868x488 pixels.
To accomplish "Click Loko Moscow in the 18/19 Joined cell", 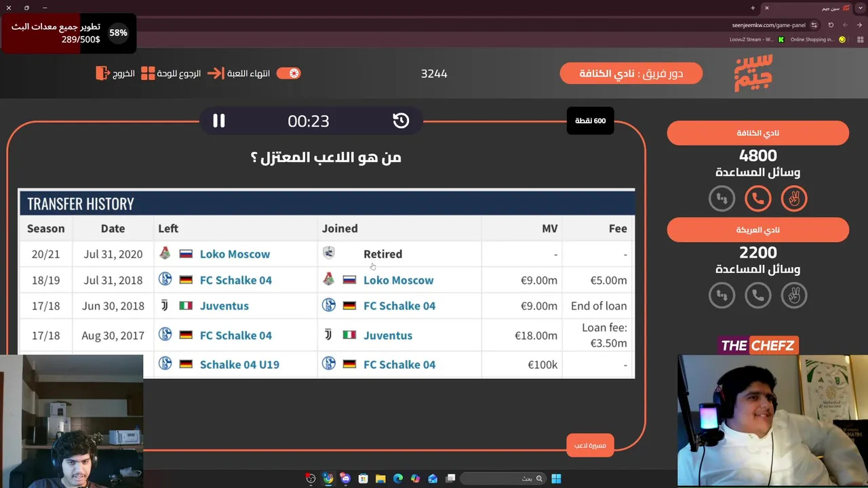I will 398,280.
